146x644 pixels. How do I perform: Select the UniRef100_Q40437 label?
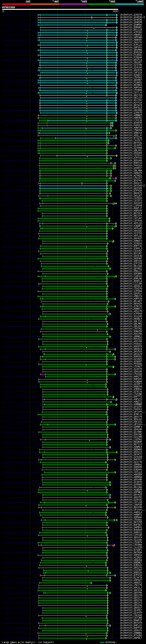click(x=131, y=238)
